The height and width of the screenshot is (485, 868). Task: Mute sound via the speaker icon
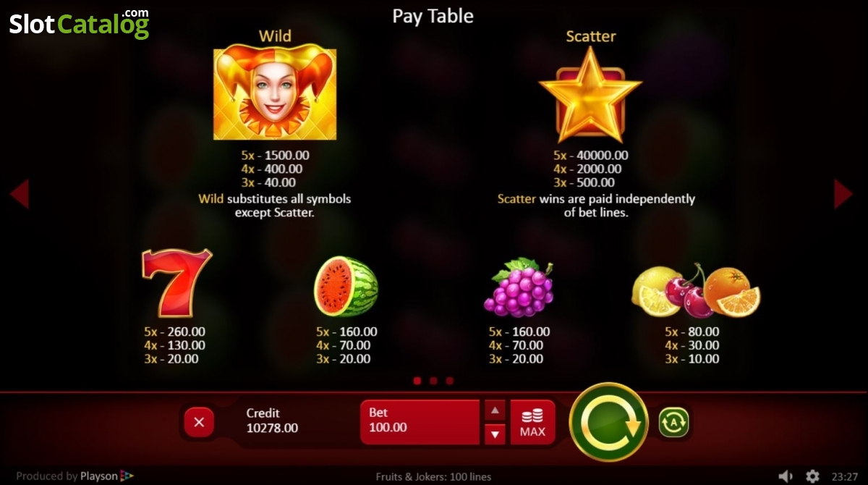786,476
